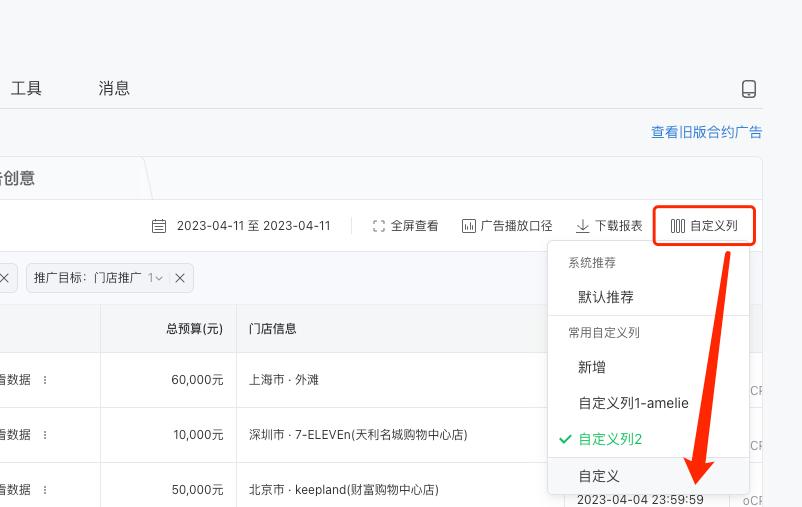Open the 消息 menu

coord(114,88)
